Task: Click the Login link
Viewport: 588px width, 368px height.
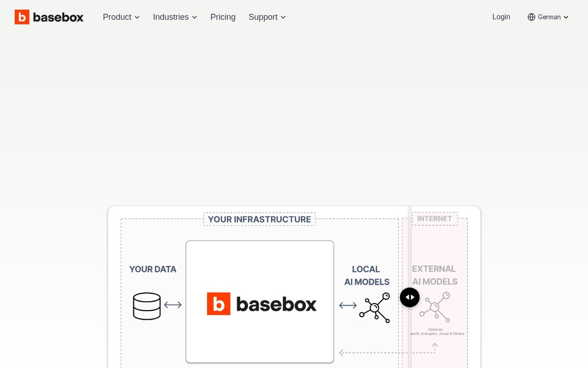Action: click(501, 17)
